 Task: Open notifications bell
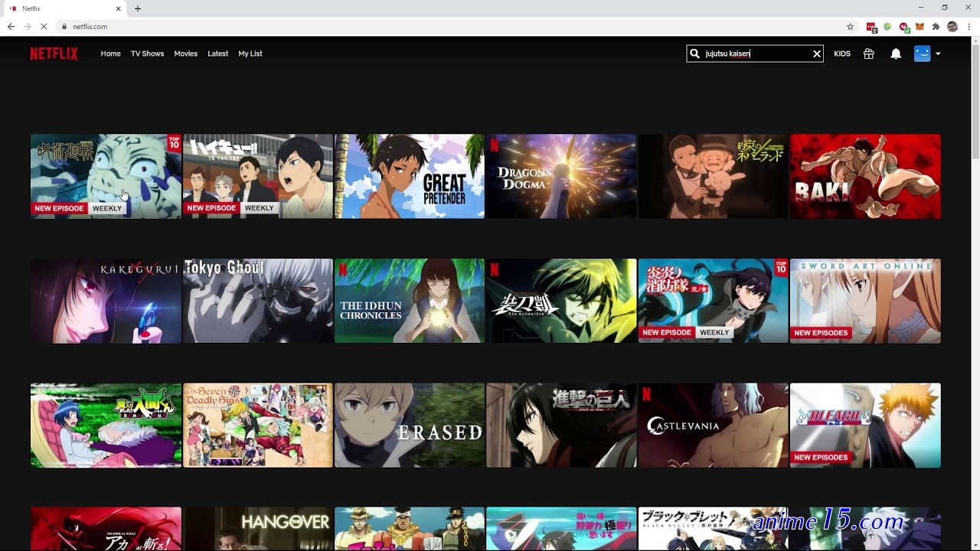(896, 54)
